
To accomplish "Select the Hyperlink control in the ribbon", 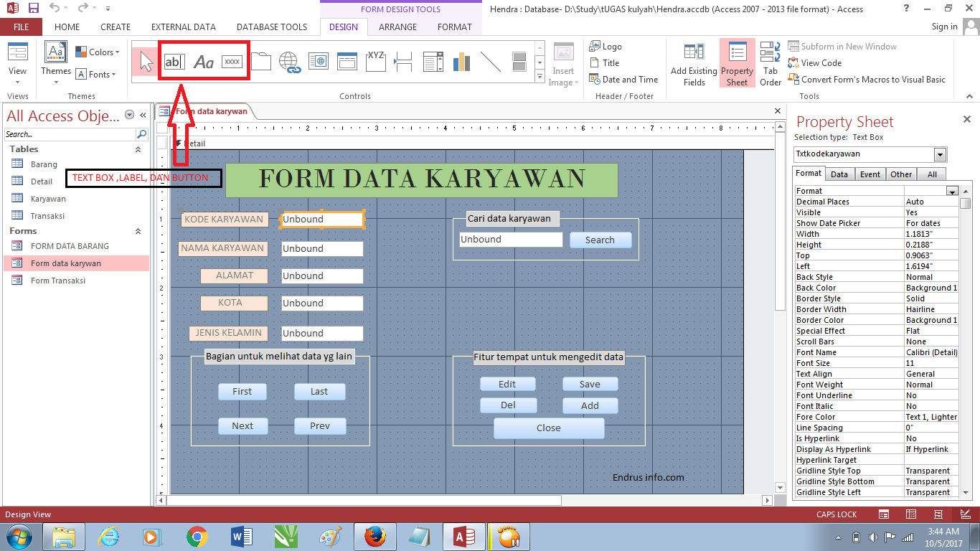I will (x=290, y=61).
